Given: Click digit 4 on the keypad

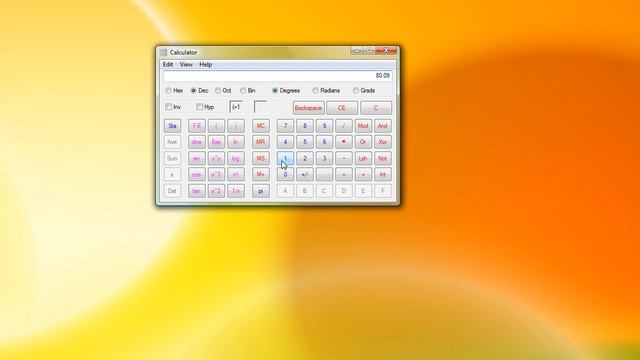Looking at the screenshot, I should [285, 142].
